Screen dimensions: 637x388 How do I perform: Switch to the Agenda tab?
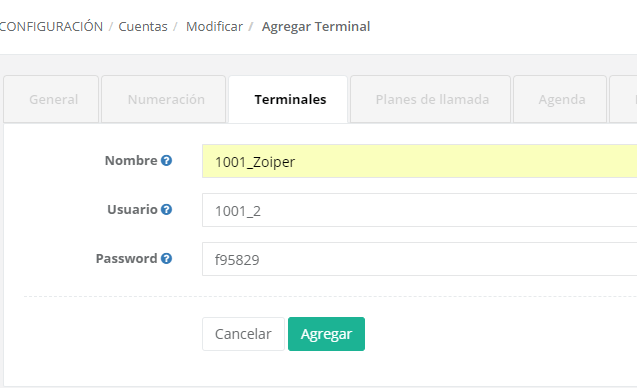tap(560, 99)
